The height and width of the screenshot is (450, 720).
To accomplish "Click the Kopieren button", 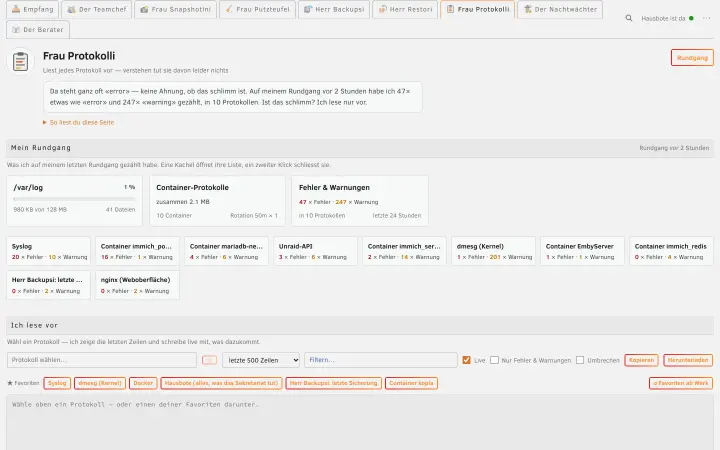I will coord(641,360).
